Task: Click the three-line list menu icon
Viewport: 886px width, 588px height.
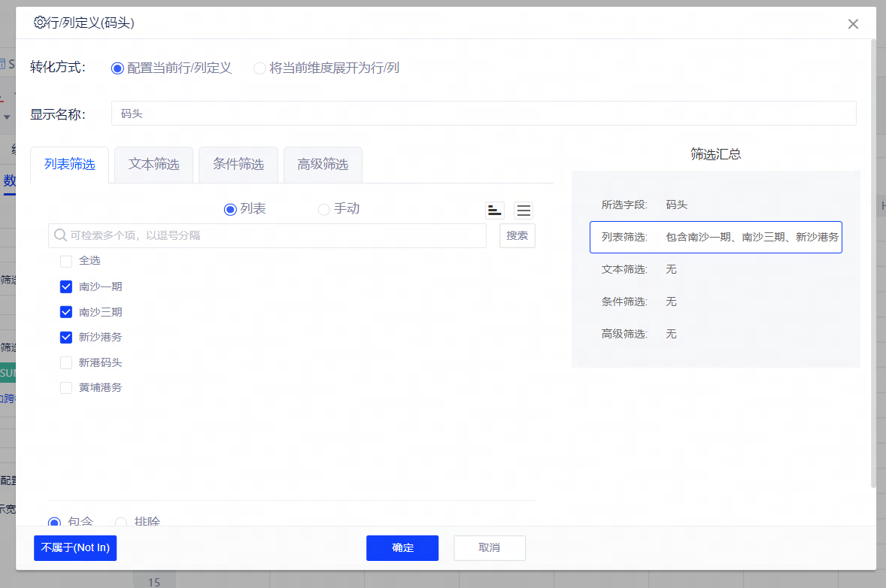Action: (x=523, y=211)
